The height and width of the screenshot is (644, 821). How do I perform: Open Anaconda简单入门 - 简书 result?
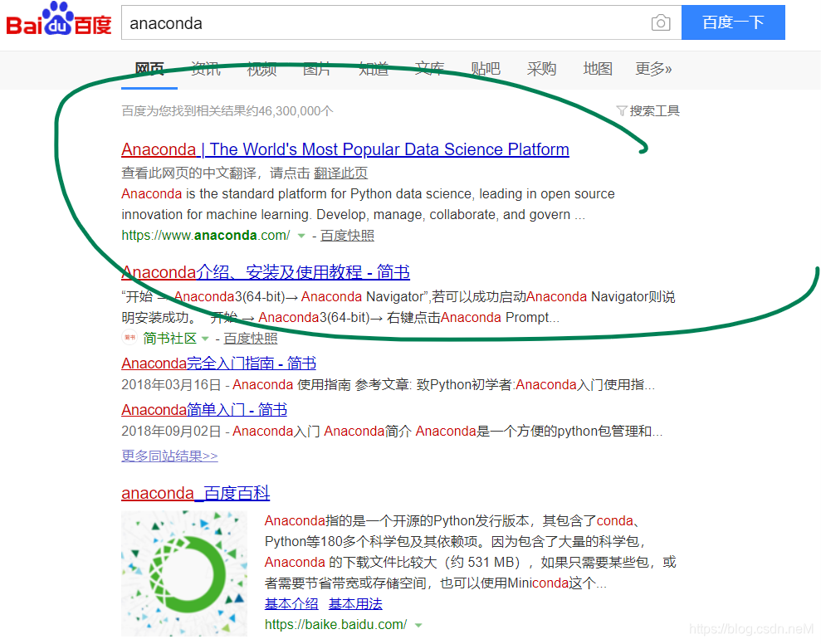204,409
